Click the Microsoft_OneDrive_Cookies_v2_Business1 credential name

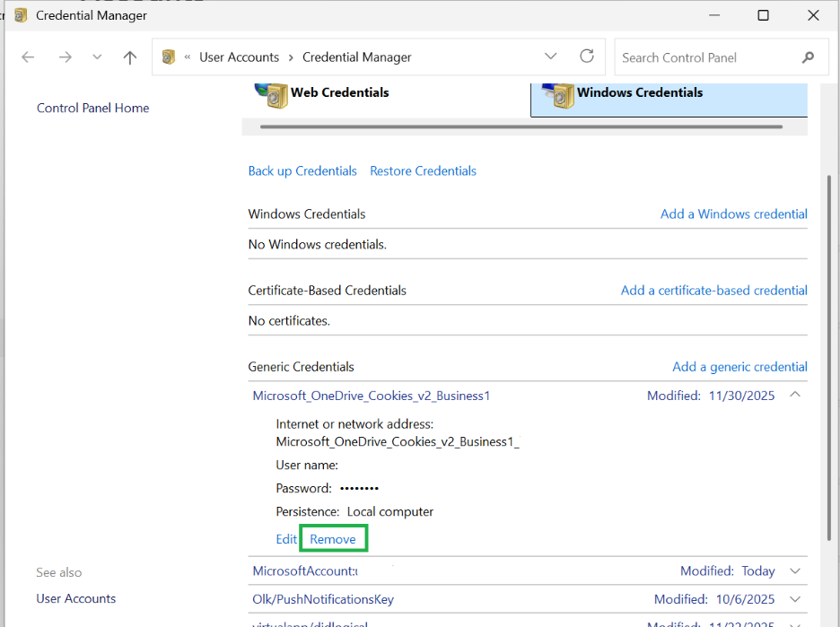372,396
